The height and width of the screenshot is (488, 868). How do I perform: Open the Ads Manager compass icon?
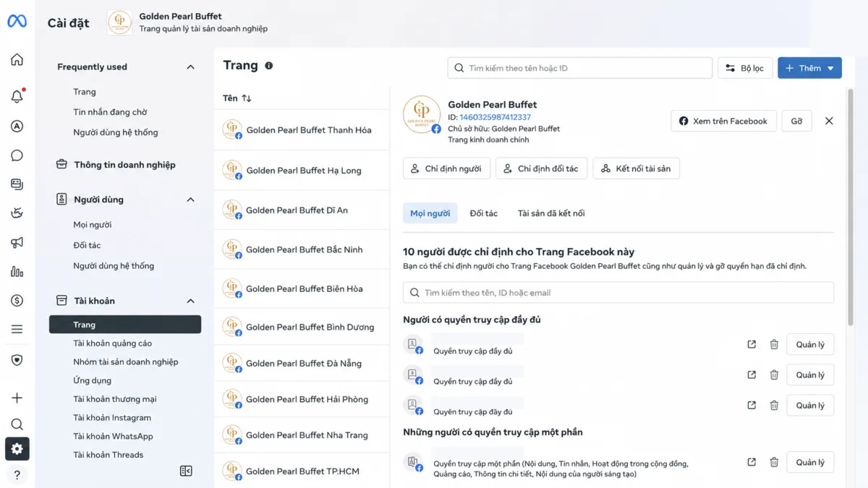[x=17, y=126]
